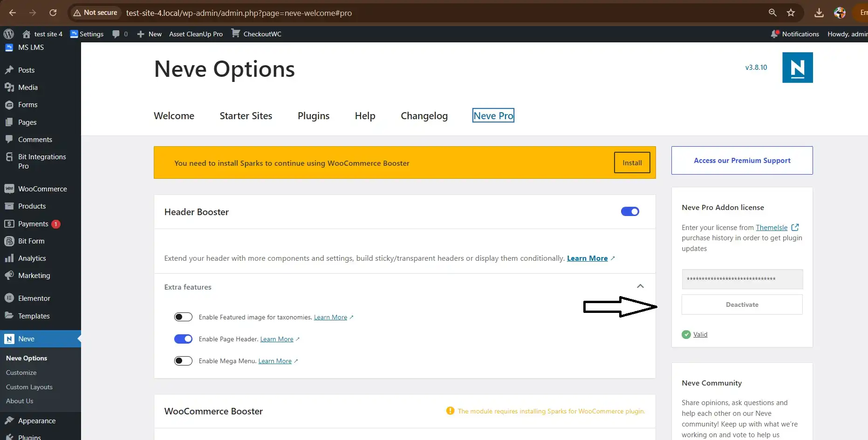Select the WooCommerce sidebar icon
The height and width of the screenshot is (440, 868).
(10, 189)
